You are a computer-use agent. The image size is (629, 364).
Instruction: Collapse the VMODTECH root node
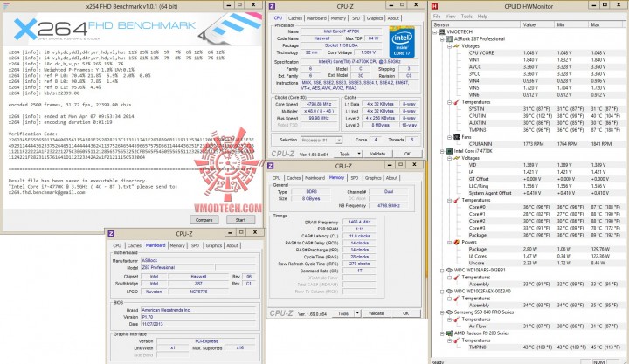[x=436, y=32]
